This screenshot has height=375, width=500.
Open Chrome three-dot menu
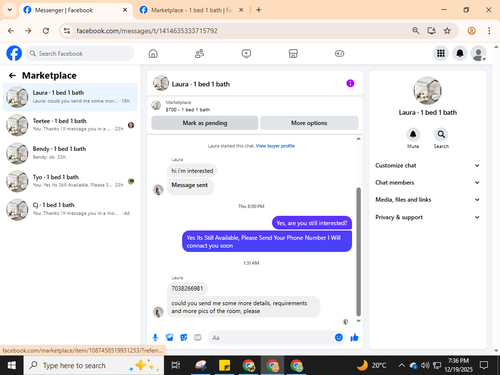pos(489,31)
